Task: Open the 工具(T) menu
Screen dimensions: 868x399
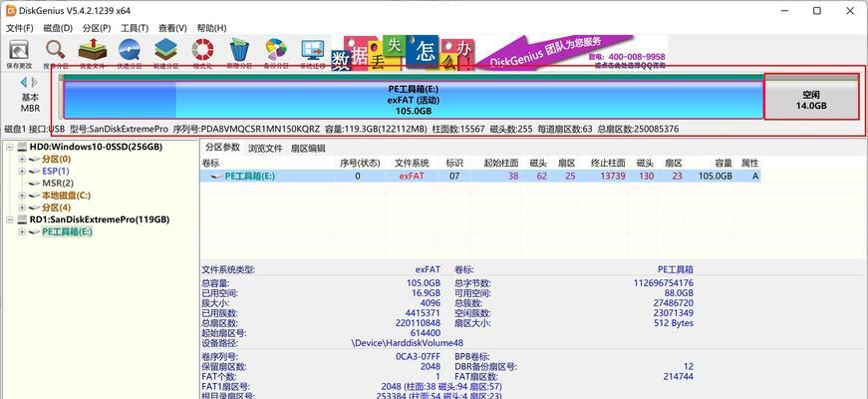Action: [x=135, y=28]
